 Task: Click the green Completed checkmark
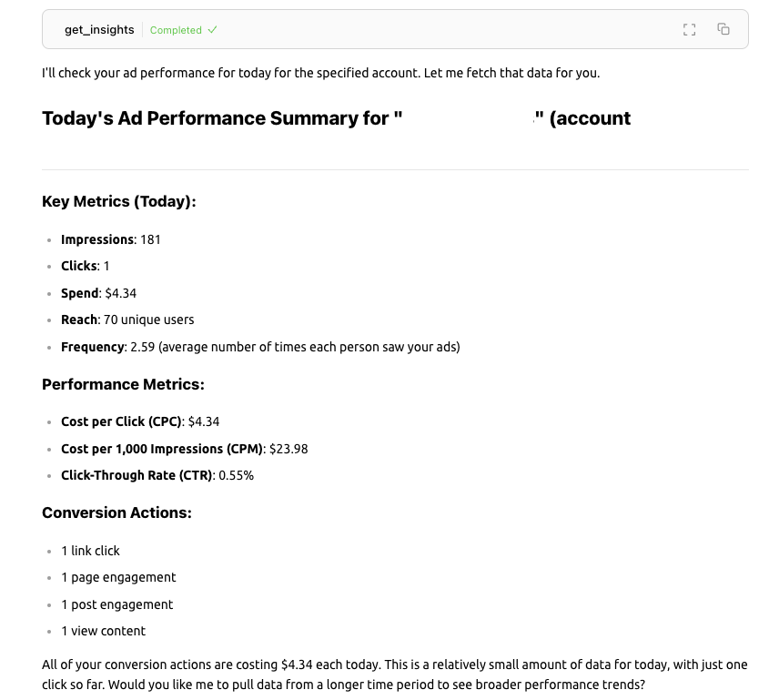213,30
